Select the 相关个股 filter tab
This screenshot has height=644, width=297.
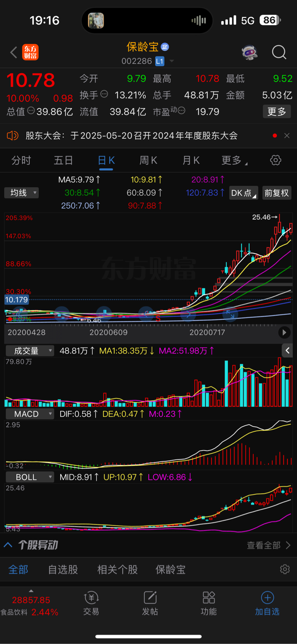tap(118, 570)
